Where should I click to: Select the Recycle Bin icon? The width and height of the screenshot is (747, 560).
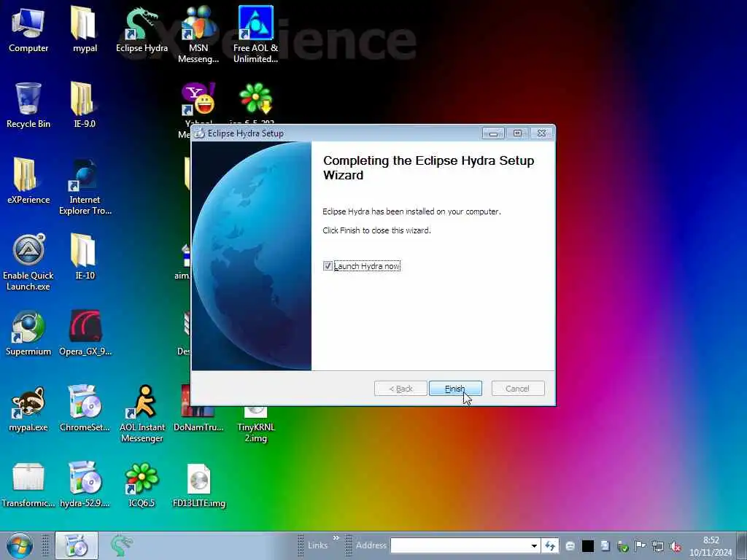pos(28,106)
